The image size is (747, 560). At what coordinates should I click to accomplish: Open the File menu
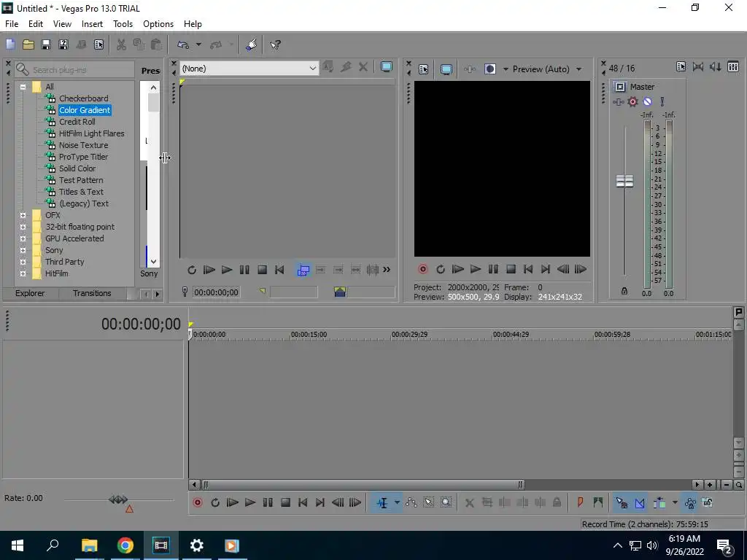point(12,24)
